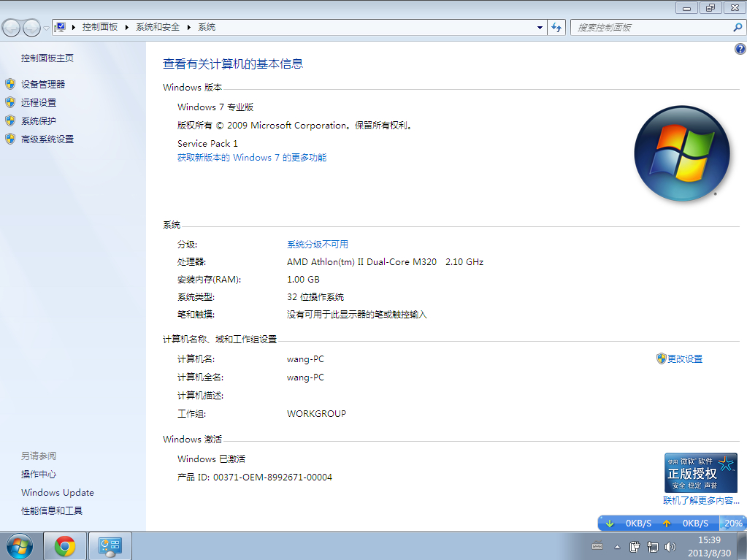747x560 pixels.
Task: Open Windows Update link in sidebar
Action: tap(57, 492)
